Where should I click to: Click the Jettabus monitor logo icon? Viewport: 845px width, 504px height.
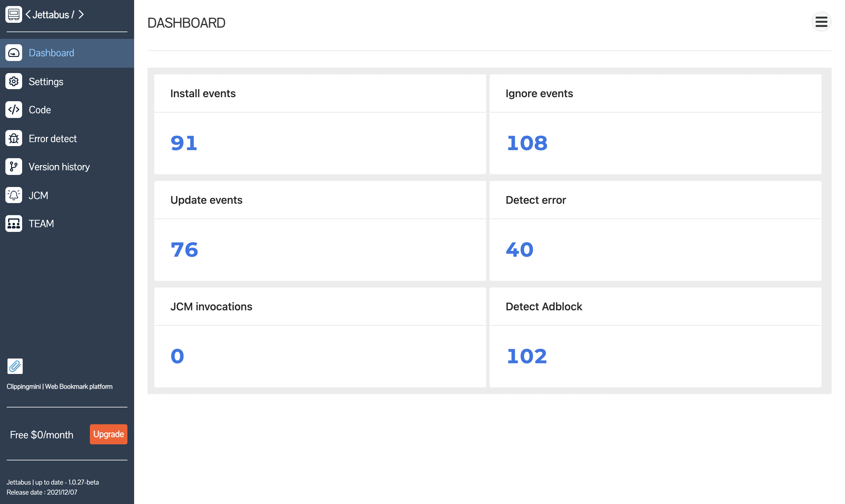(14, 14)
